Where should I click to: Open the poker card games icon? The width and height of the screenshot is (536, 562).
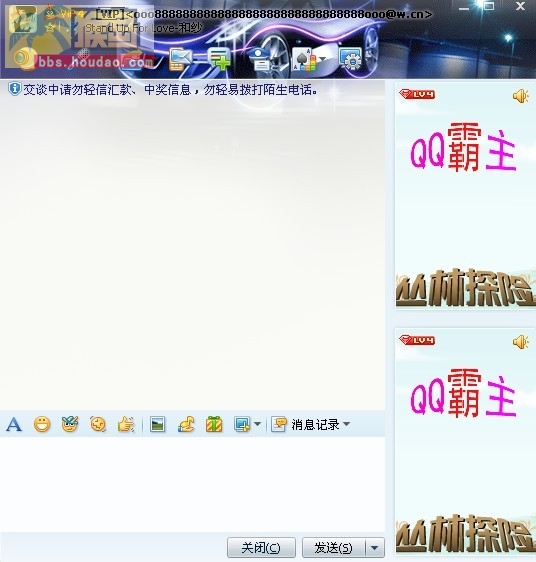[x=305, y=59]
